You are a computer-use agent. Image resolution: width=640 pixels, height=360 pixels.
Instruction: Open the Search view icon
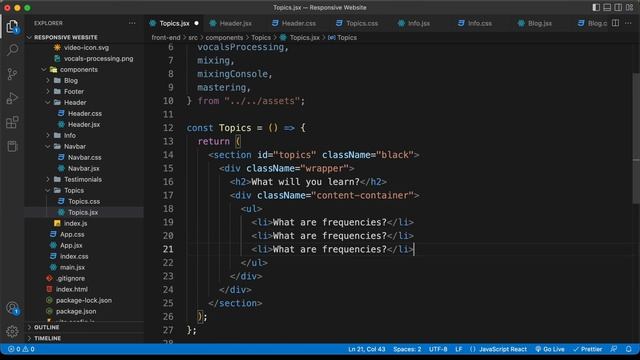click(x=12, y=50)
